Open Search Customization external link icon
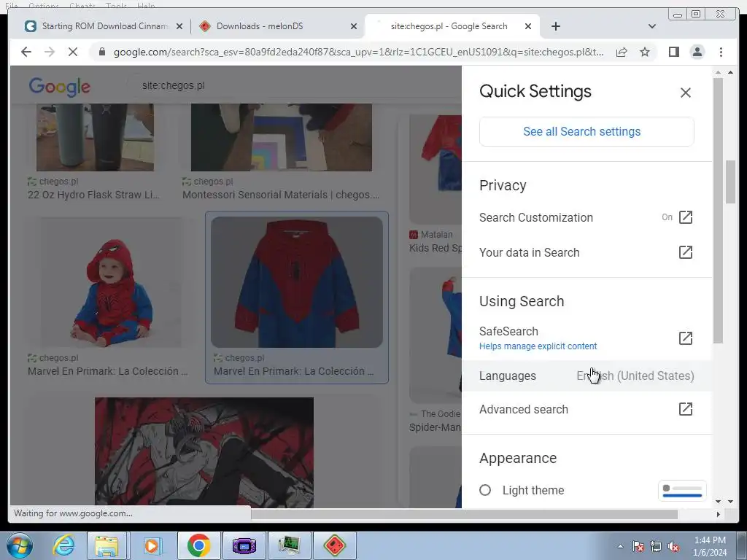Image resolution: width=747 pixels, height=560 pixels. (x=685, y=217)
